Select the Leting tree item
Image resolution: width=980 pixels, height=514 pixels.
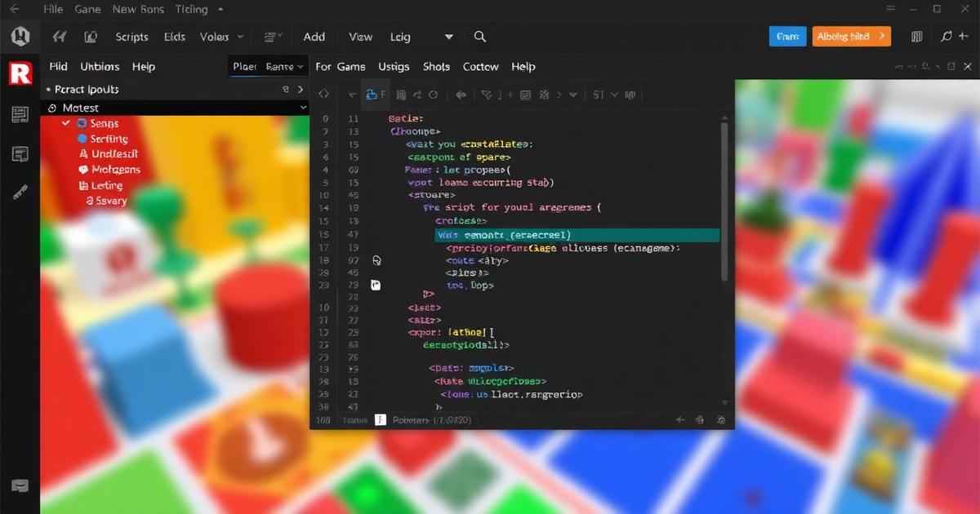(100, 185)
